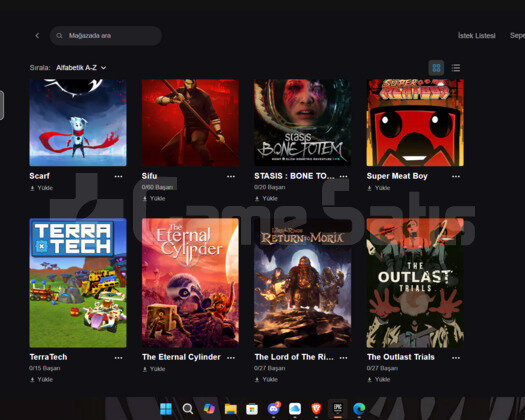Open the STASIS: BONE TOTEM cover

302,123
